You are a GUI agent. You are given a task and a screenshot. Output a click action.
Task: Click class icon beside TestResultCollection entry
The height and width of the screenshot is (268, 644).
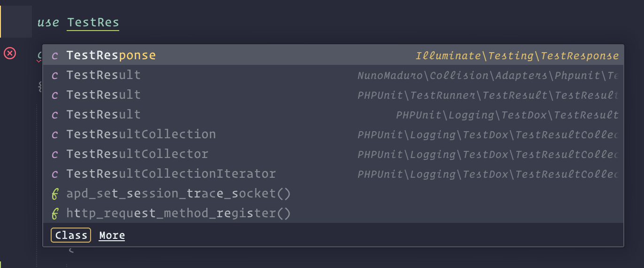[55, 134]
